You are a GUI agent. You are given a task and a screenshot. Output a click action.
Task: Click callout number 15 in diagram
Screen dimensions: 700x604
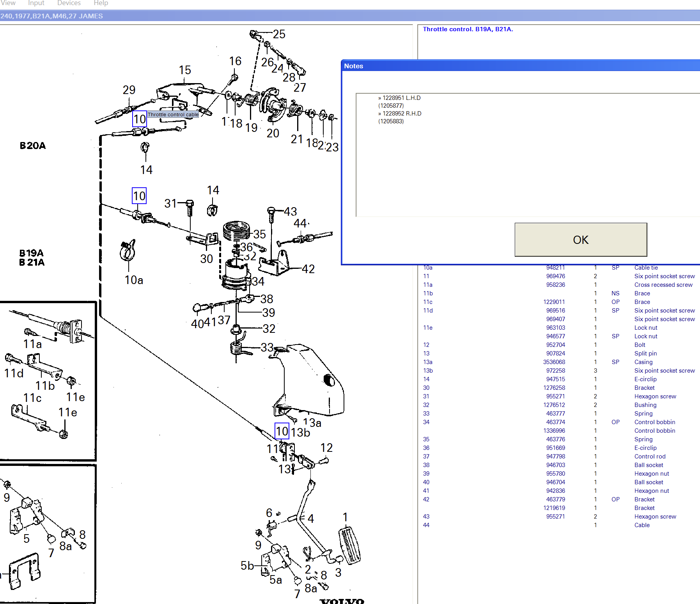[185, 70]
